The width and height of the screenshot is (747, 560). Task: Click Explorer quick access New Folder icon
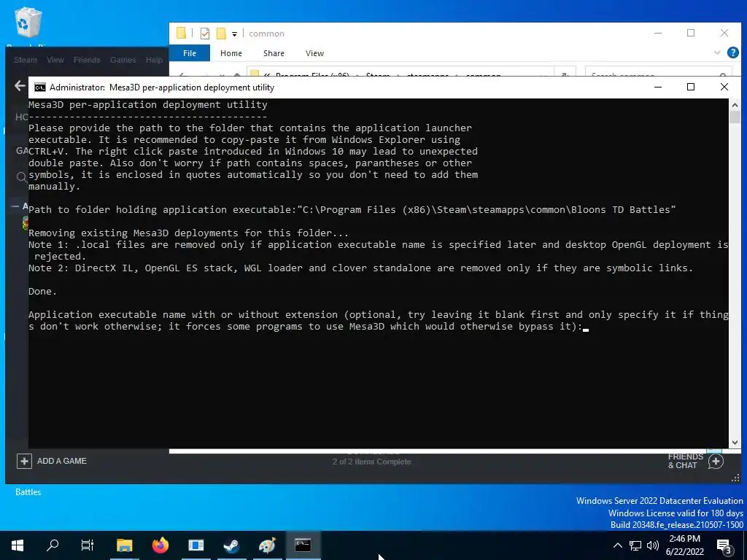(220, 34)
